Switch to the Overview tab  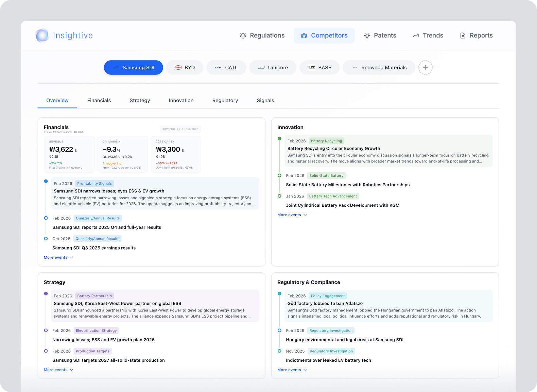click(57, 101)
